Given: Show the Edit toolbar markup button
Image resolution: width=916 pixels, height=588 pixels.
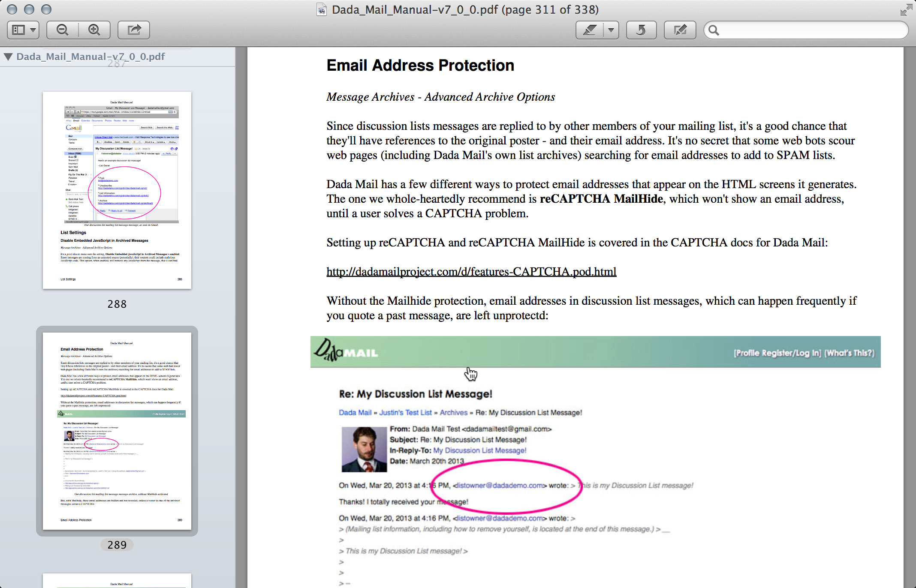Looking at the screenshot, I should point(680,30).
